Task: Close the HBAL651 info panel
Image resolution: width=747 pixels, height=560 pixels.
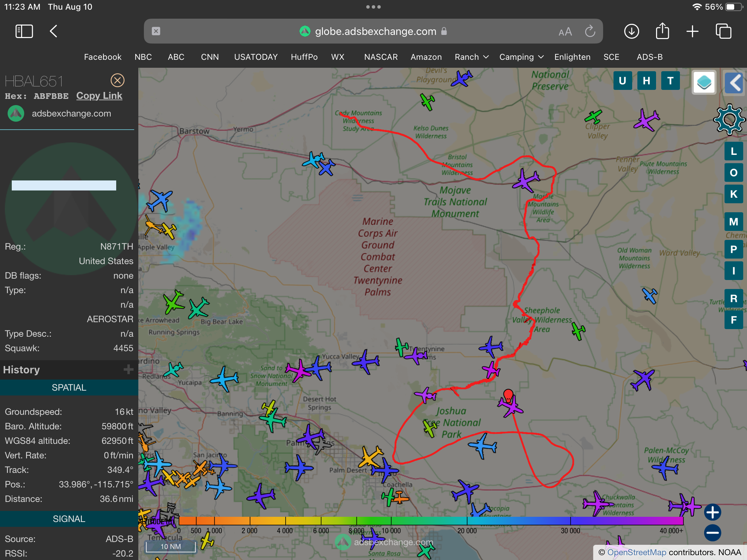Action: [118, 81]
